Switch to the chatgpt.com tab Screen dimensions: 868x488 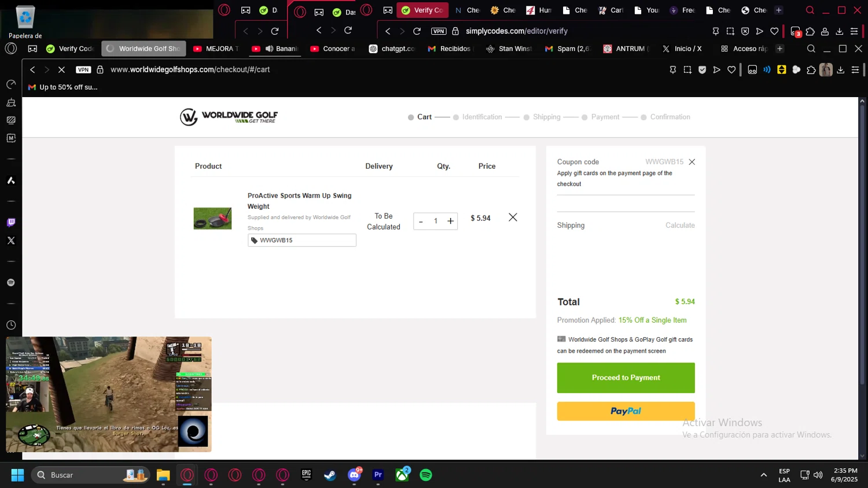point(392,49)
